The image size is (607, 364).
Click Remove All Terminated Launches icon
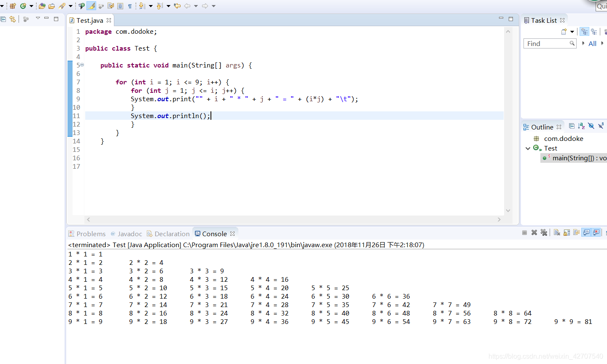pyautogui.click(x=544, y=232)
